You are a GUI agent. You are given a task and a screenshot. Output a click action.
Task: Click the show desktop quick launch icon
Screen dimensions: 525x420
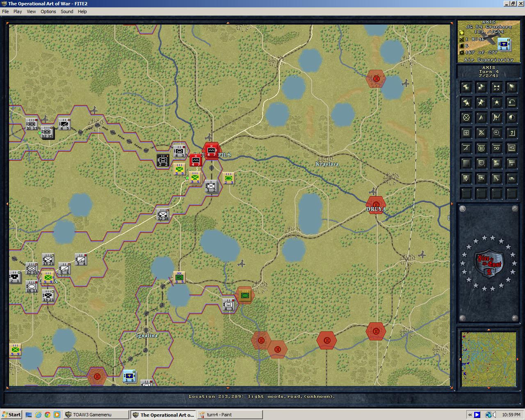[x=29, y=415]
